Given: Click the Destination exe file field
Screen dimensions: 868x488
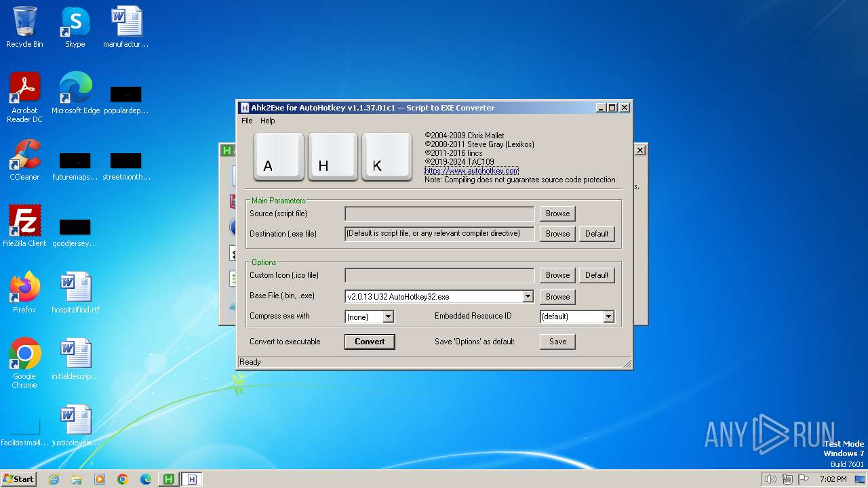Looking at the screenshot, I should tap(439, 234).
